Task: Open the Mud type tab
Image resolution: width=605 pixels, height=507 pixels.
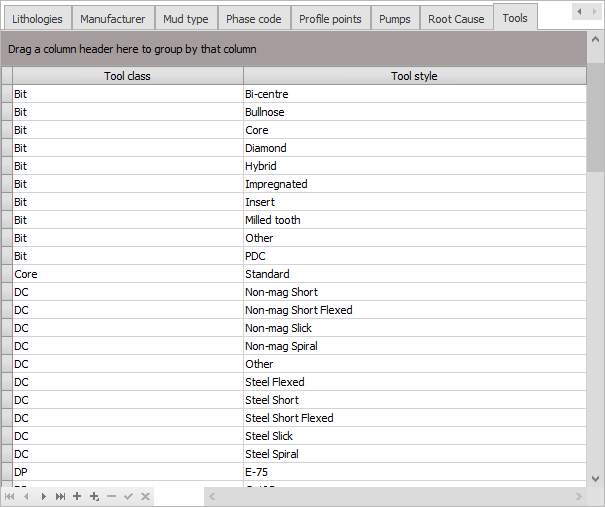Action: [x=186, y=19]
